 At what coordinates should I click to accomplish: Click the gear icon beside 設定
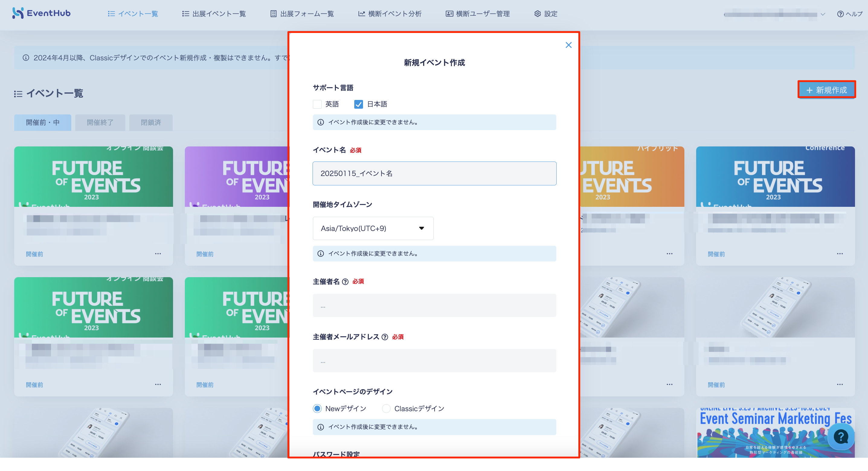(x=538, y=14)
